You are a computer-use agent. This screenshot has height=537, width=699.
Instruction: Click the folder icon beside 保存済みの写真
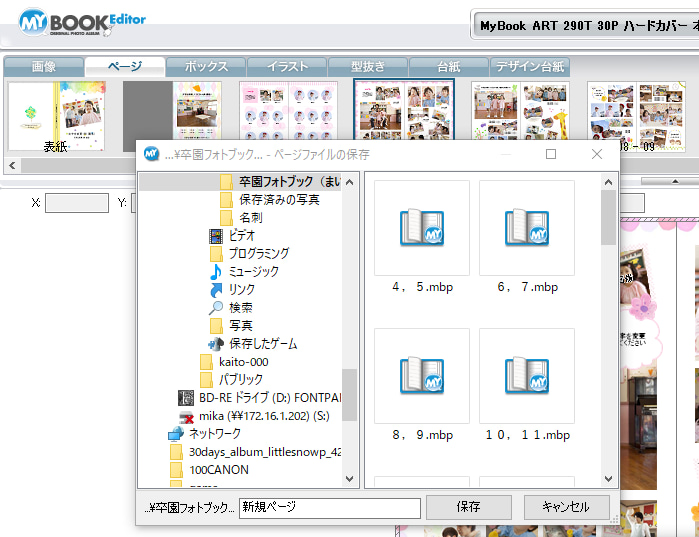[226, 200]
